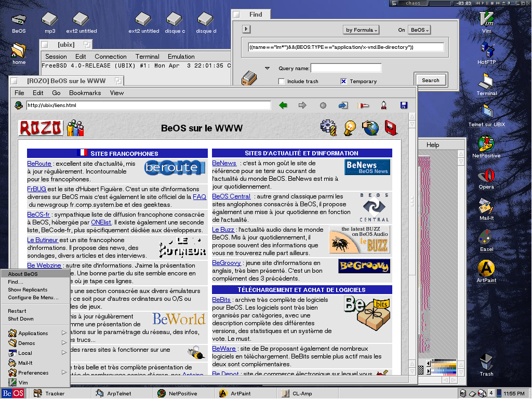This screenshot has width=532, height=399.
Task: Click the Search button
Action: pyautogui.click(x=431, y=81)
